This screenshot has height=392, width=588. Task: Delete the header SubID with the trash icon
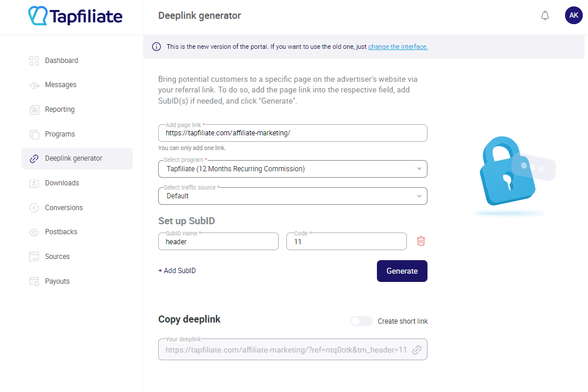click(421, 241)
